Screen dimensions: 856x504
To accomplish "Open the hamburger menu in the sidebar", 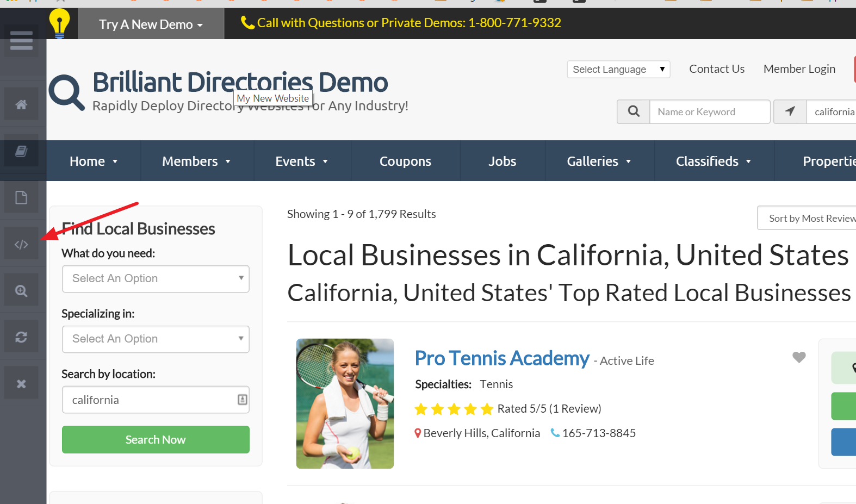I will [x=21, y=40].
